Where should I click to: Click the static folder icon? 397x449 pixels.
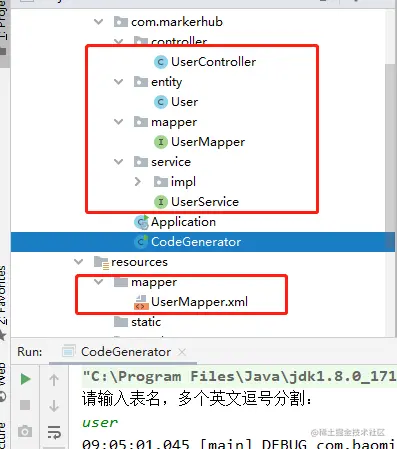click(121, 322)
